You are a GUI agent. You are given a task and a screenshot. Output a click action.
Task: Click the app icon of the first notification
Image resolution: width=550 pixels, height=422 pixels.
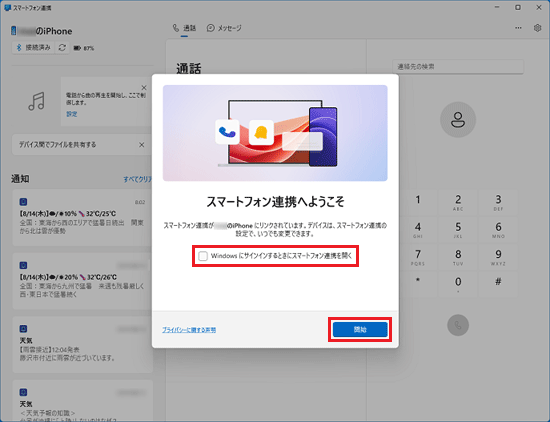coord(23,202)
